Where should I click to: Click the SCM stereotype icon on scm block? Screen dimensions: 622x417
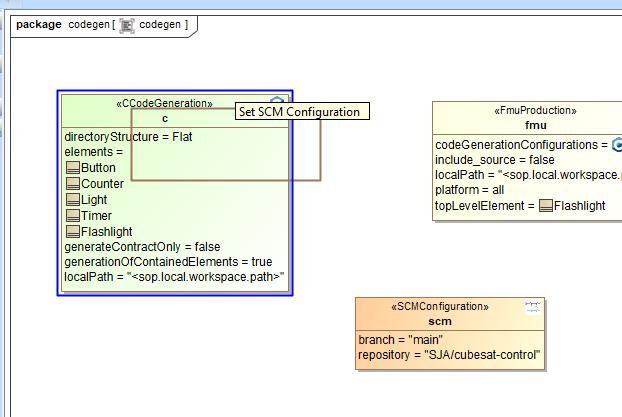click(x=533, y=308)
